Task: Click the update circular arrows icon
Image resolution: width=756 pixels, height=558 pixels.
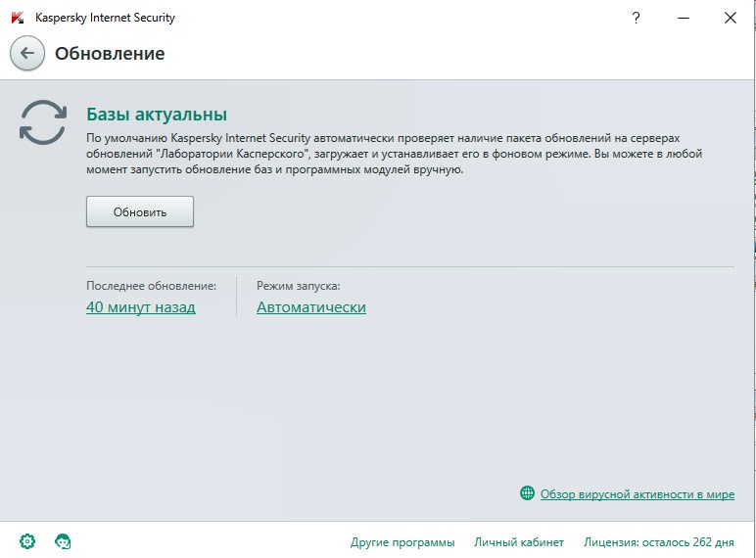Action: (x=43, y=122)
